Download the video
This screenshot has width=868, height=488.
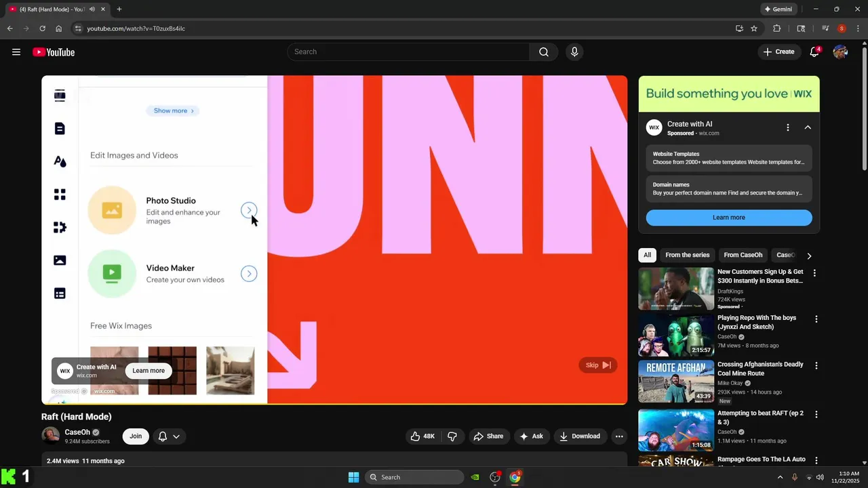pos(580,436)
